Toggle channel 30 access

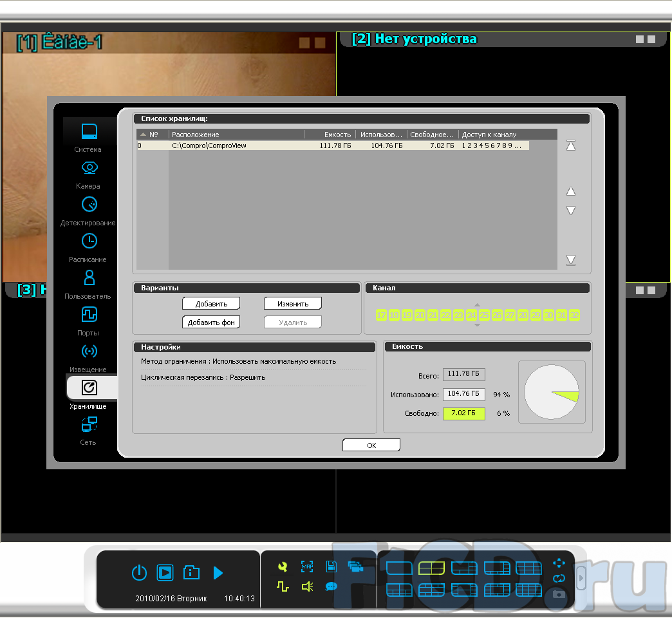coord(548,315)
